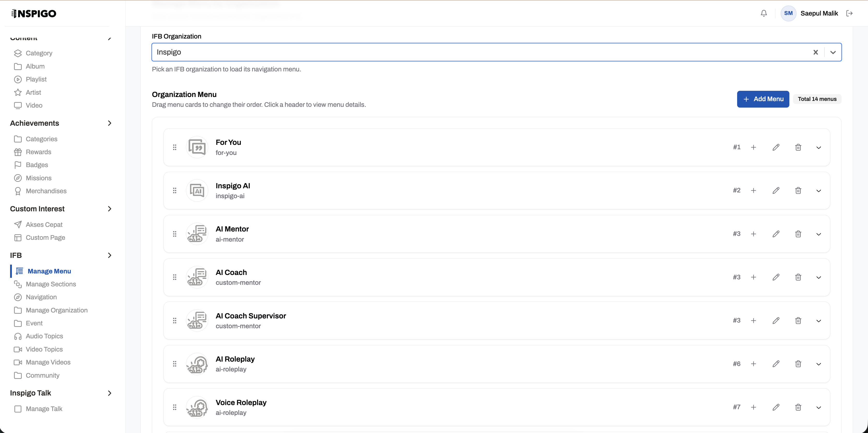
Task: Clear the Inspigo organization selection
Action: (815, 52)
